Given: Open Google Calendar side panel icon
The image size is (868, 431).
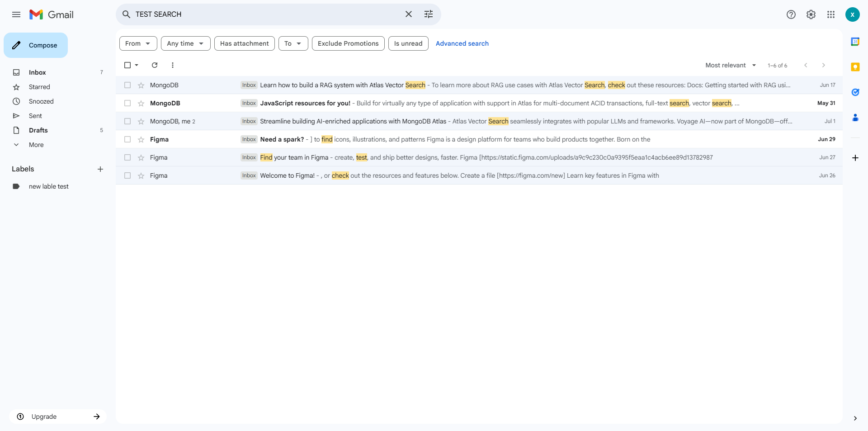Looking at the screenshot, I should (855, 42).
